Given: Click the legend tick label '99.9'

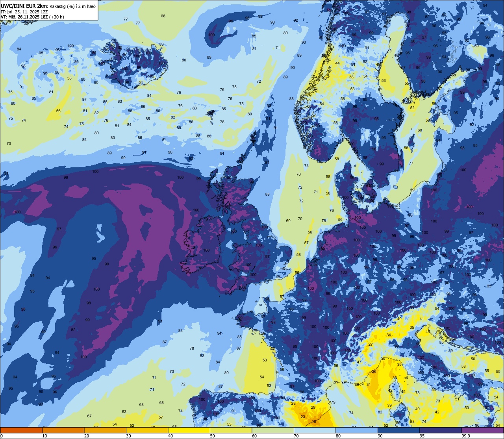Looking at the screenshot, I should tap(466, 436).
